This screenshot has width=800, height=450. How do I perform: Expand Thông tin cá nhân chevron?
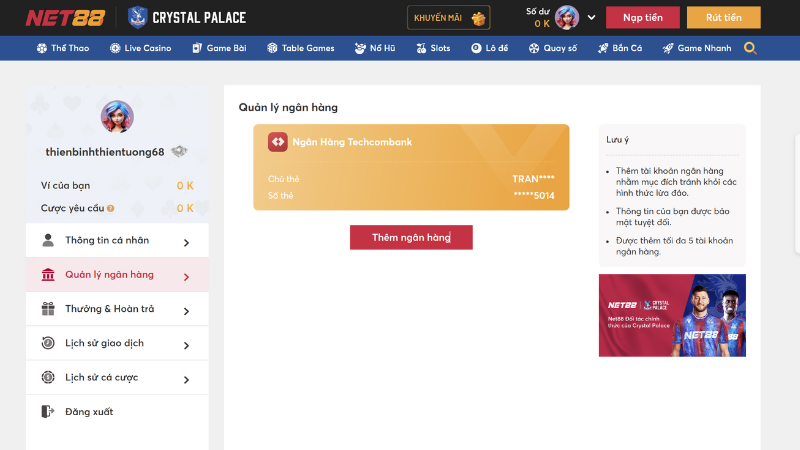[x=187, y=242]
